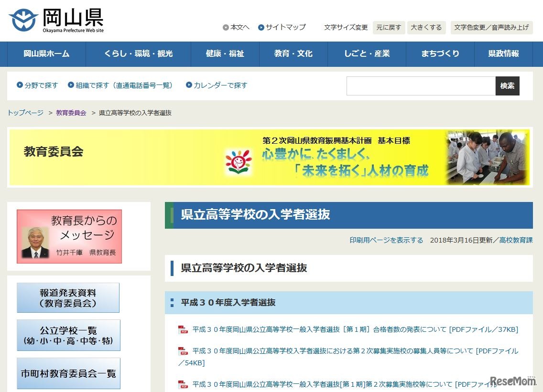Enlarge text with the 大きくする button
This screenshot has width=543, height=392.
coord(426,27)
